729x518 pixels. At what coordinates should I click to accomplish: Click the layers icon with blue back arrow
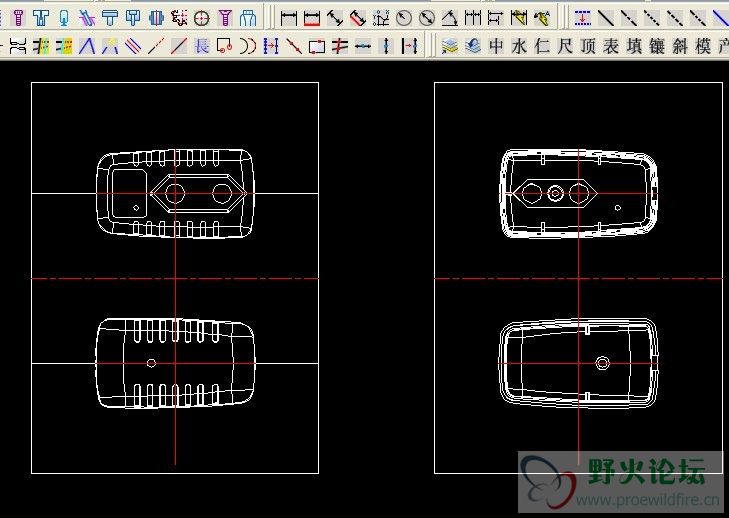tap(473, 46)
